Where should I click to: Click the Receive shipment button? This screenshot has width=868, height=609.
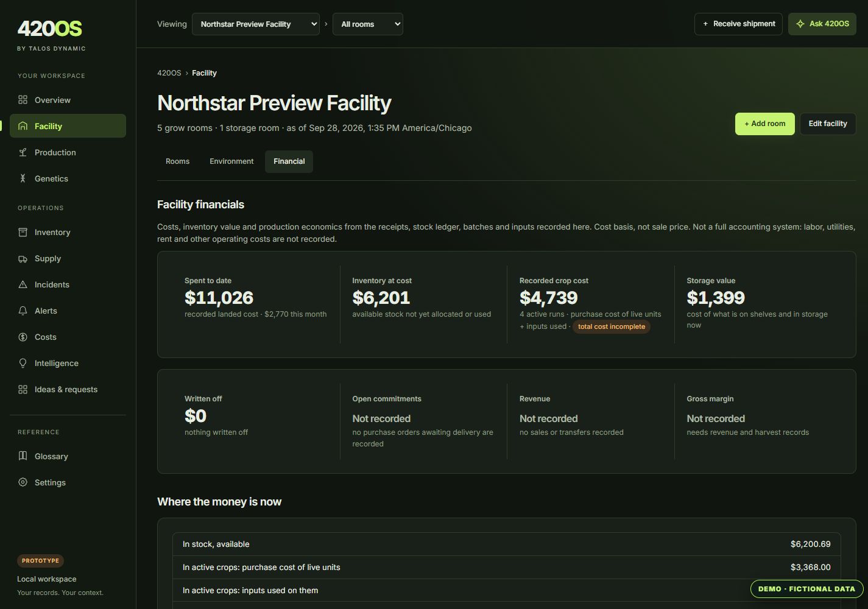(738, 24)
